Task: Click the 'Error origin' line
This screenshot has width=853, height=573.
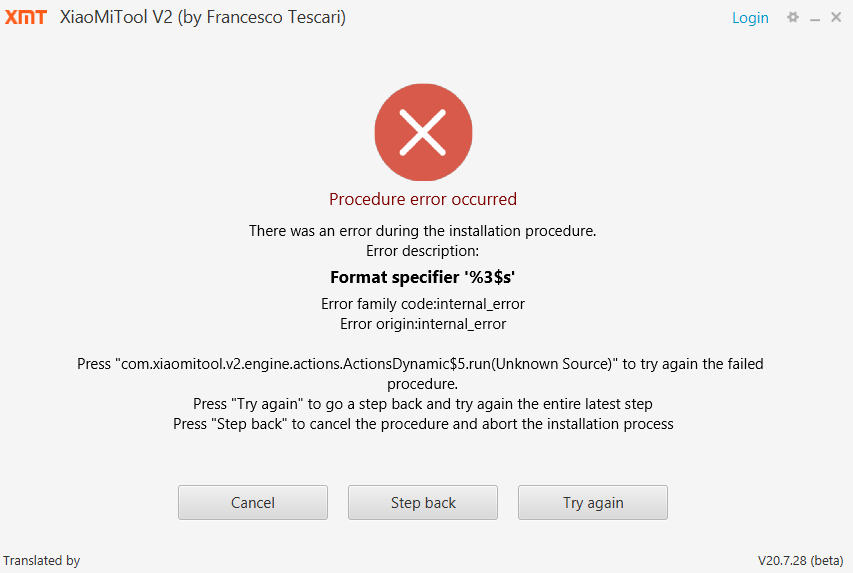Action: click(423, 324)
